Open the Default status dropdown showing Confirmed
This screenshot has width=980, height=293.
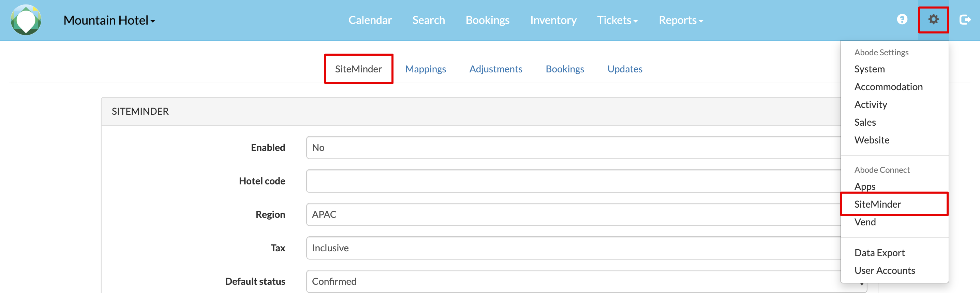coord(586,281)
